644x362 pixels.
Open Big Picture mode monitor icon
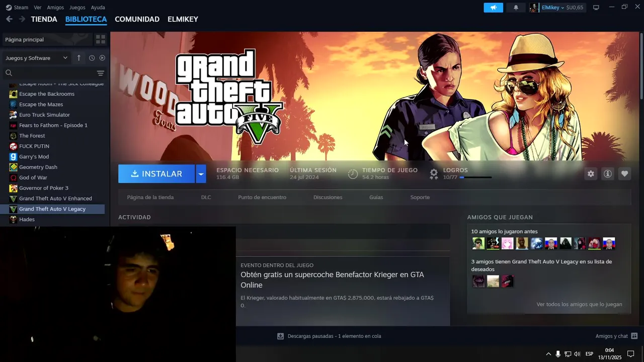pos(596,8)
